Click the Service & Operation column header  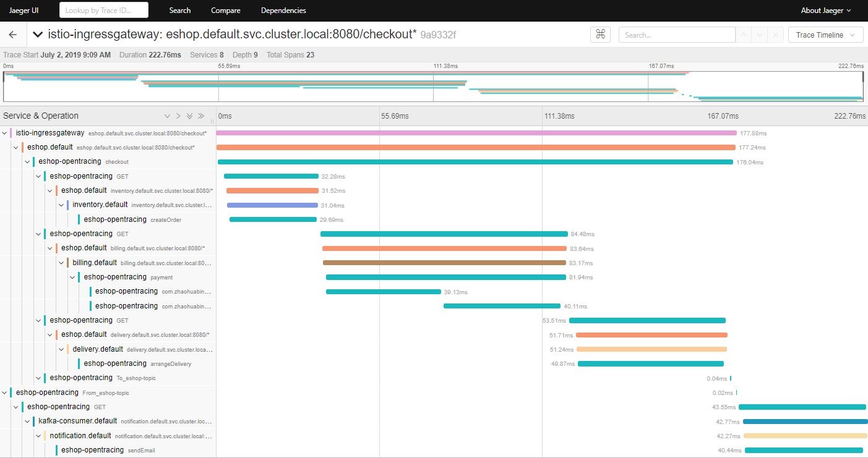click(x=41, y=116)
